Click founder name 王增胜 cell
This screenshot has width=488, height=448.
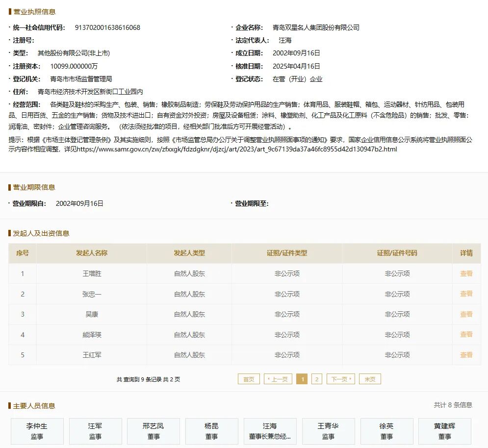(x=92, y=274)
